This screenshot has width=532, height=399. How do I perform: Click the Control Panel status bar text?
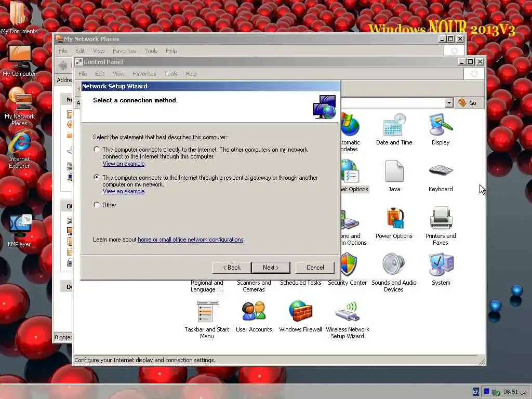pos(145,360)
